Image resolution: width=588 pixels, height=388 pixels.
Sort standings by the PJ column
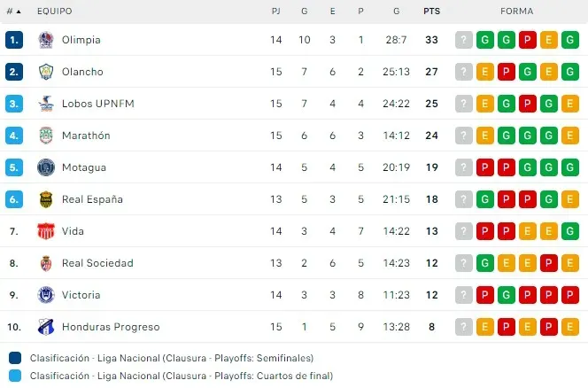[x=276, y=12]
